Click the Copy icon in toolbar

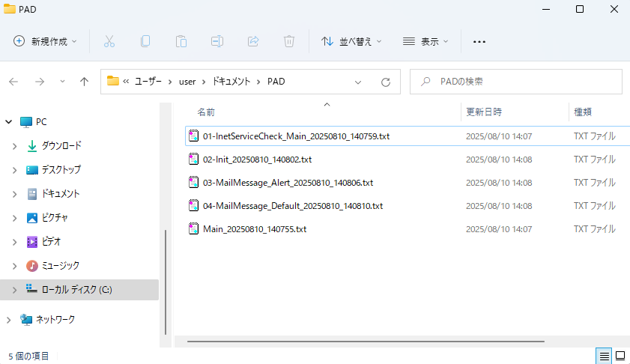point(145,41)
